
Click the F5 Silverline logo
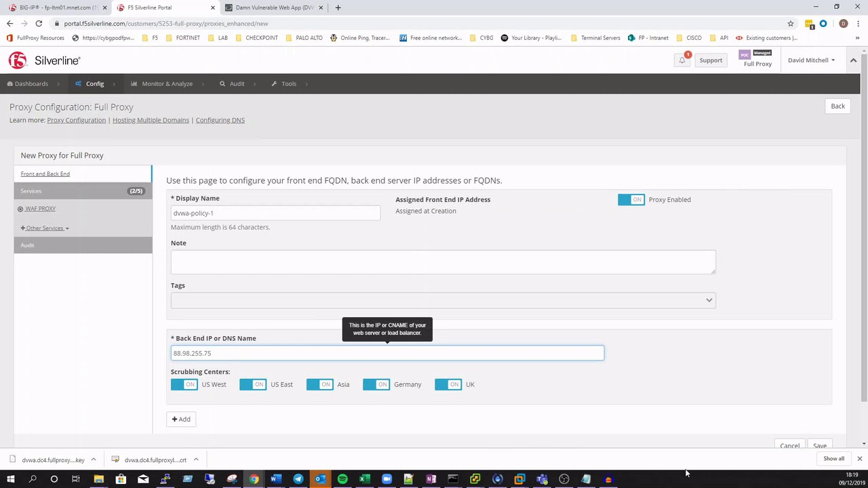(x=44, y=60)
